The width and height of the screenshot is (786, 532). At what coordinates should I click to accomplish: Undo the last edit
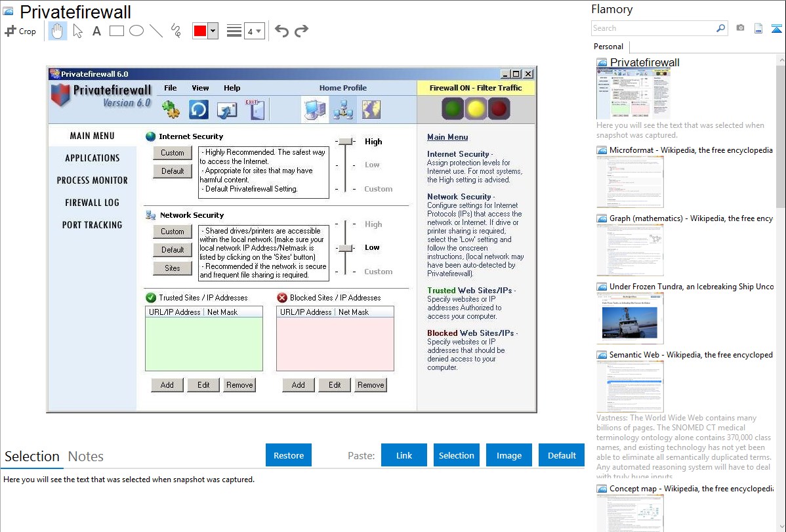click(281, 31)
